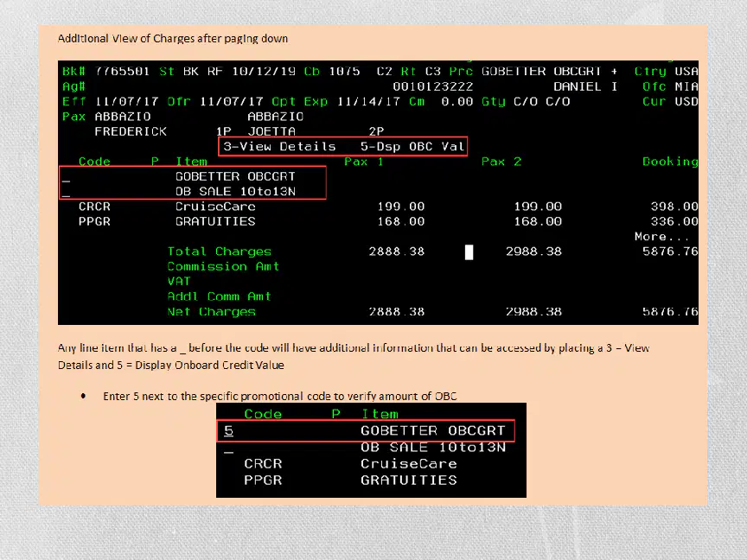
Task: Click the 'Item' column header in upper screen
Action: (192, 162)
